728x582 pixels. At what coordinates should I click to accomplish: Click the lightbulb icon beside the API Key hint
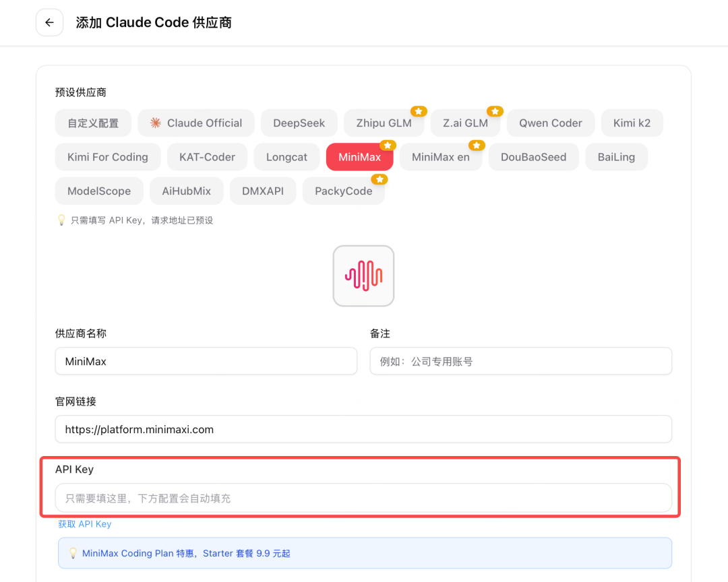point(61,220)
